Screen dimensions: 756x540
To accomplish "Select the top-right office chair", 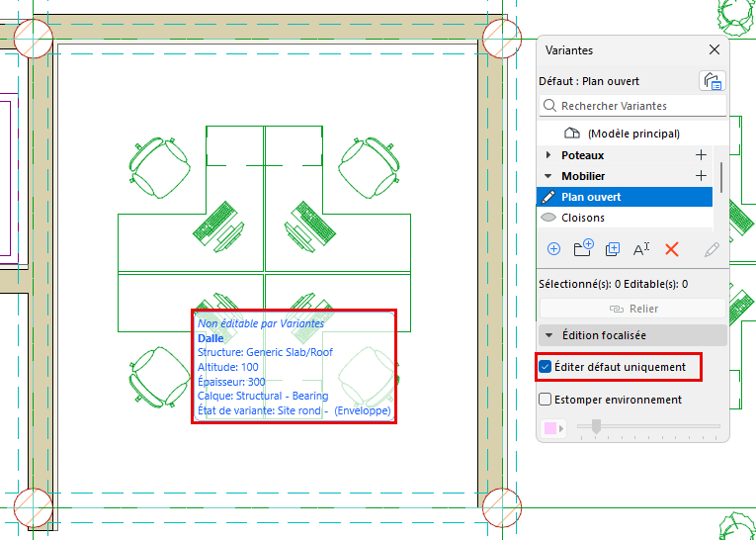I will pyautogui.click(x=370, y=167).
